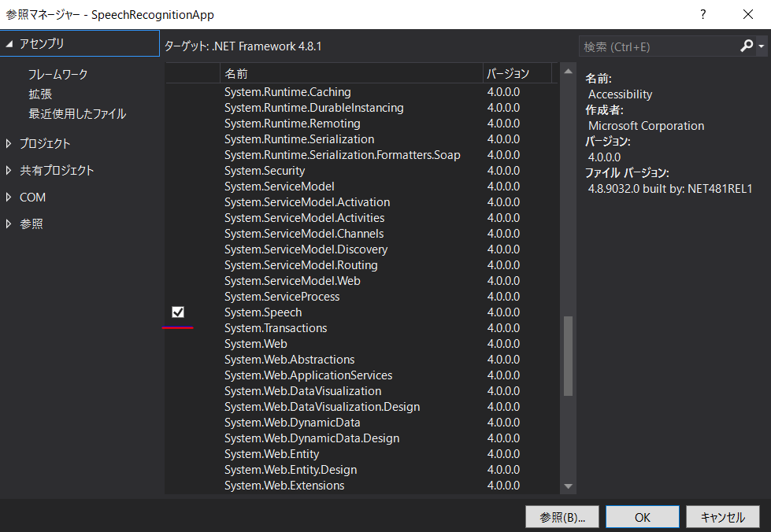Expand the COM section

(x=9, y=197)
